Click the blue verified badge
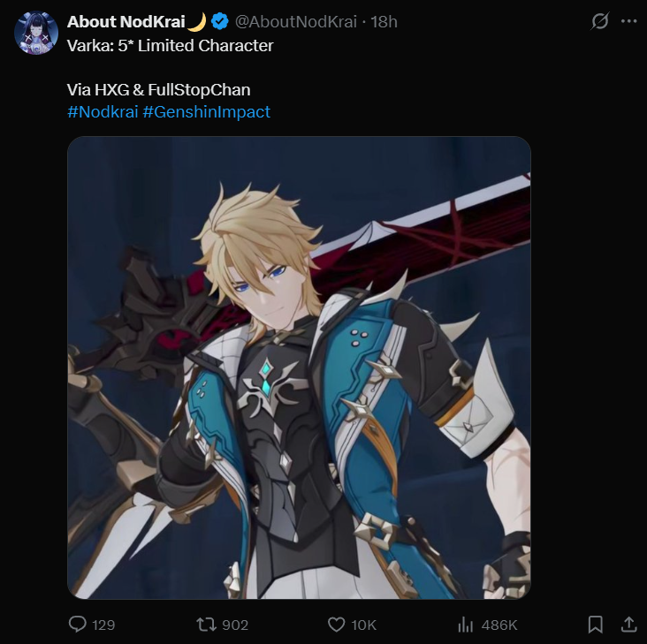 [x=220, y=21]
